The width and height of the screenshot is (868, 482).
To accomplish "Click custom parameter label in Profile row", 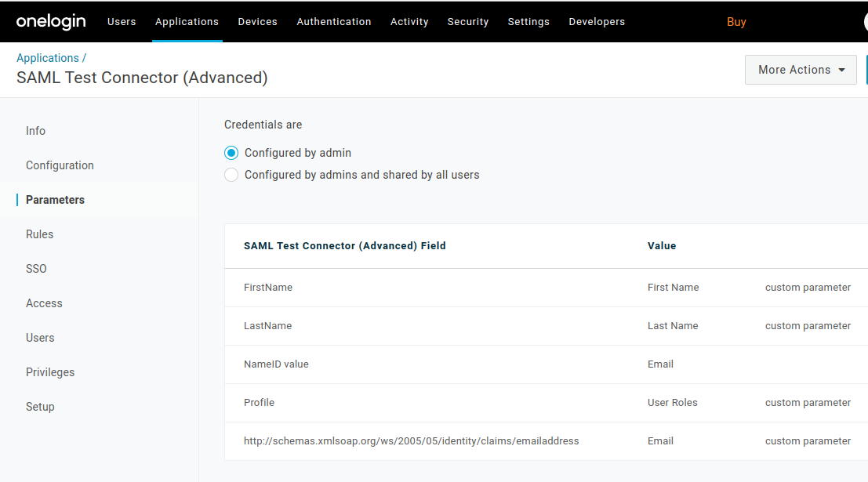I will 808,402.
